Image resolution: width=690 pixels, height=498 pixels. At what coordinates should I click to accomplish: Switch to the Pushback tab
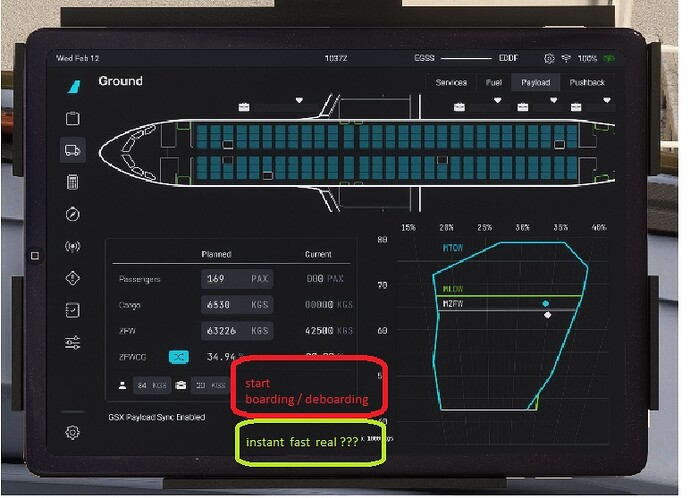(587, 83)
